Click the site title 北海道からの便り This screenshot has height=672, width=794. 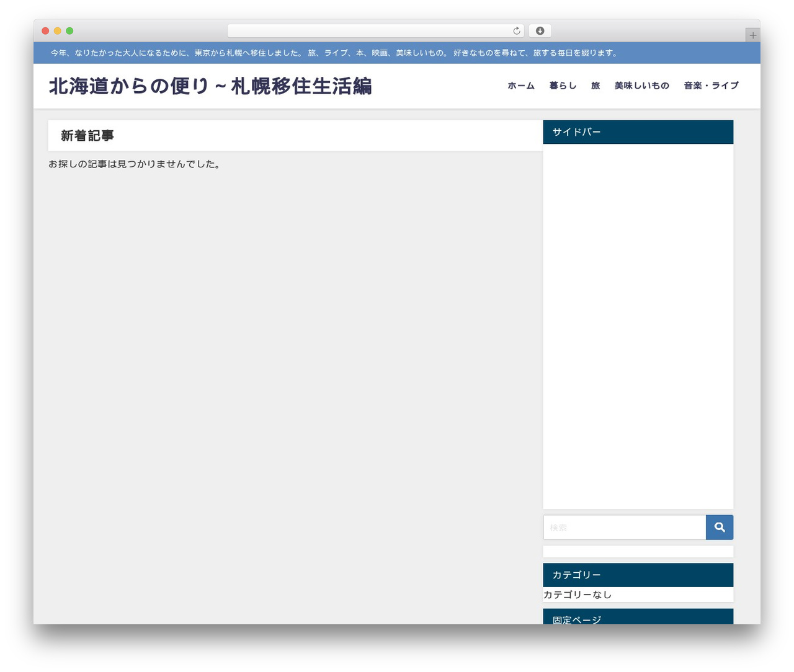(210, 86)
